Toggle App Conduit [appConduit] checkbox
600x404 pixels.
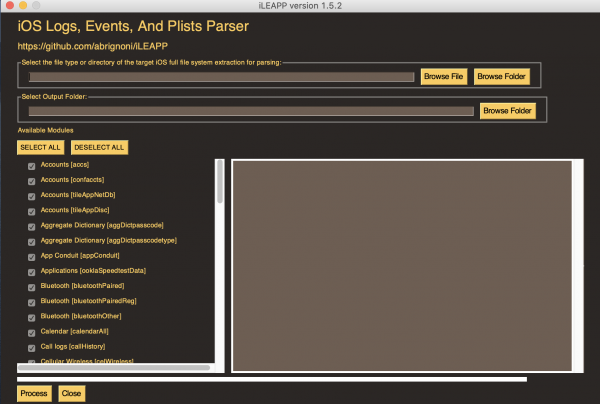[31, 257]
